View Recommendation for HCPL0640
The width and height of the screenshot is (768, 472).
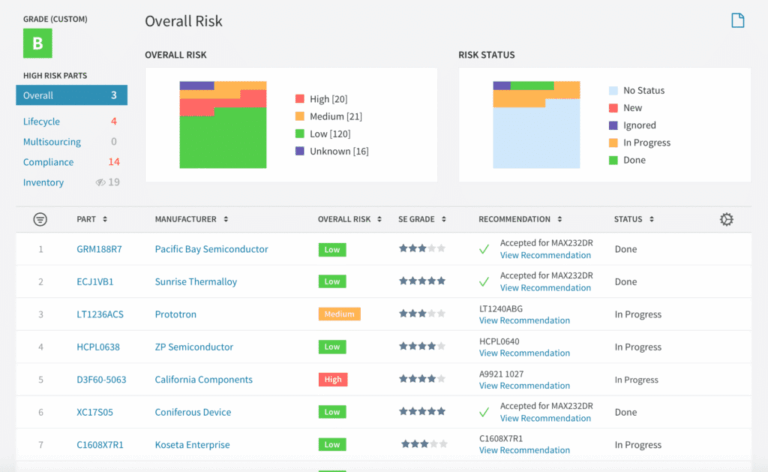525,353
